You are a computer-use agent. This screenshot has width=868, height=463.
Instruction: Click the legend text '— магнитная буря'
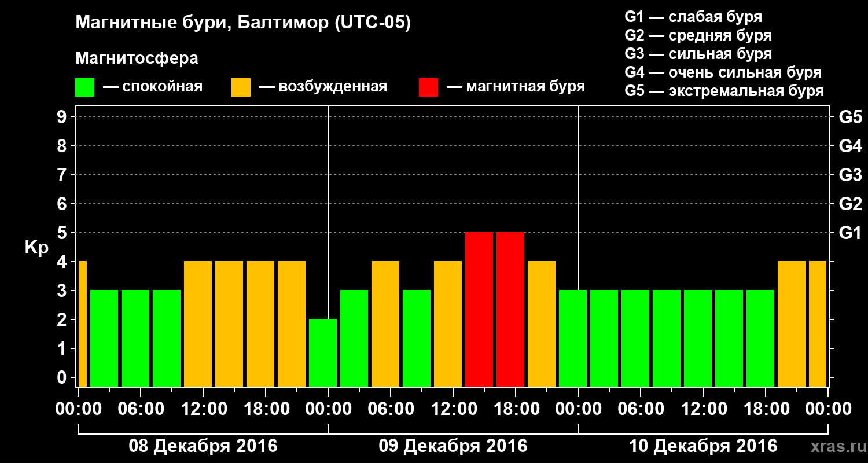point(516,87)
